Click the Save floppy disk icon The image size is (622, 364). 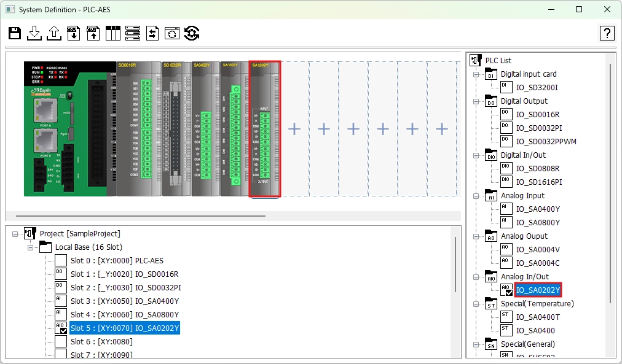tap(15, 33)
